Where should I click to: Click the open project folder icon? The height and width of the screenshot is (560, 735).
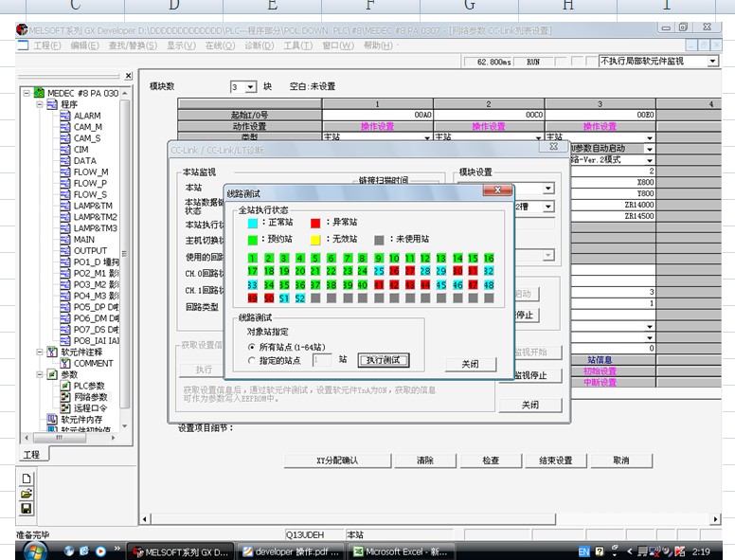pos(27,494)
